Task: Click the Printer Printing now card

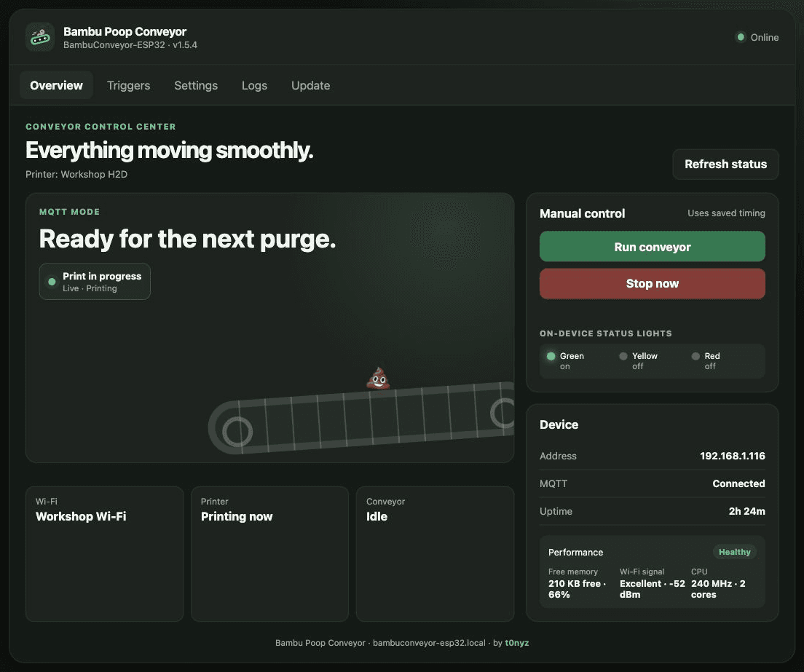Action: [x=269, y=554]
